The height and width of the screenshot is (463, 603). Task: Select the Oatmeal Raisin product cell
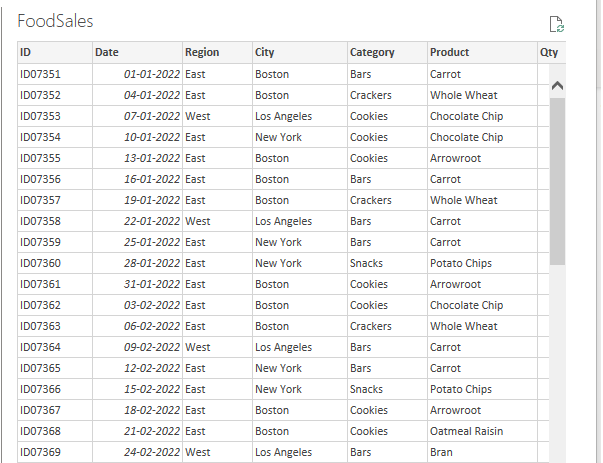coord(468,431)
